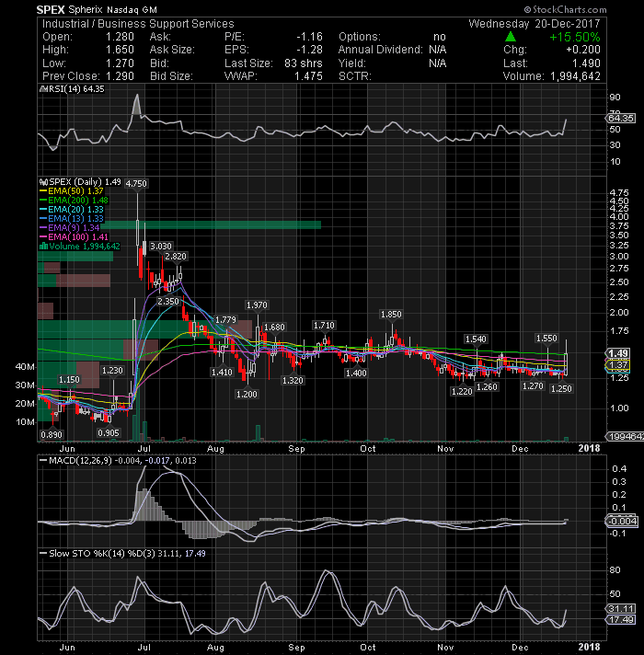Click the P/E -1.16 value

click(x=309, y=37)
